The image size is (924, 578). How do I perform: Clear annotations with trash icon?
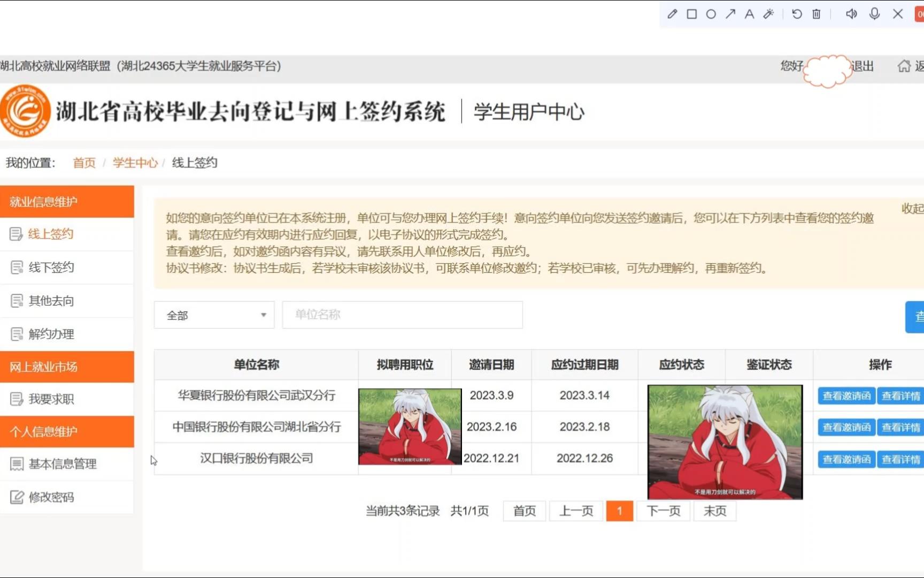[816, 14]
